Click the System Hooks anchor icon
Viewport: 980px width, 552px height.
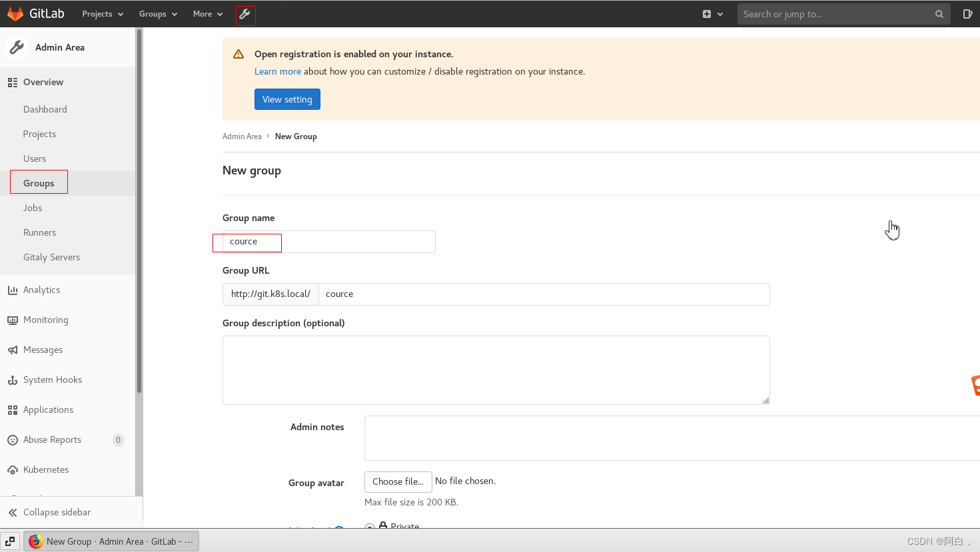point(13,380)
